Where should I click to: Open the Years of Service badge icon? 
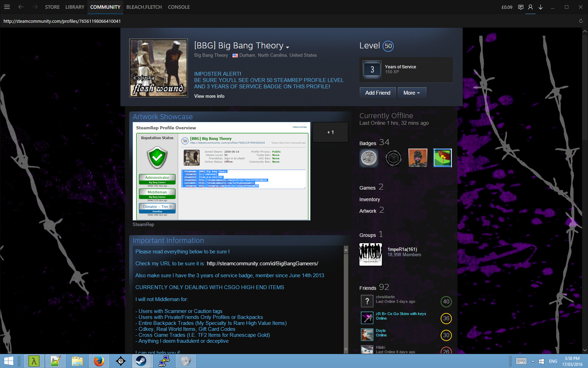click(x=372, y=69)
